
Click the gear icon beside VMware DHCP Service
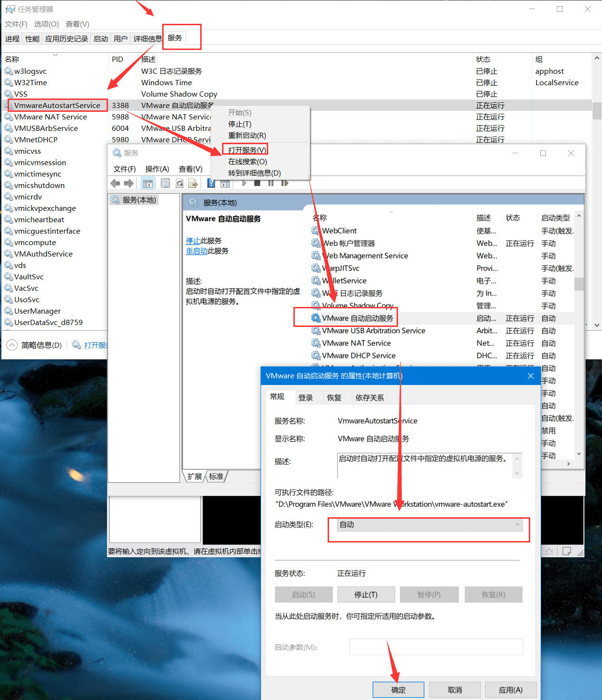click(x=316, y=355)
